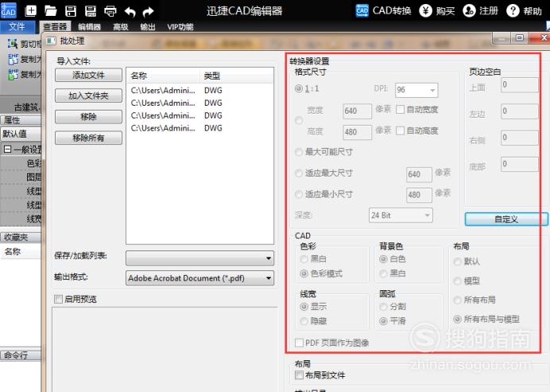Click the 移除所有 button
The width and height of the screenshot is (550, 392).
tap(88, 138)
